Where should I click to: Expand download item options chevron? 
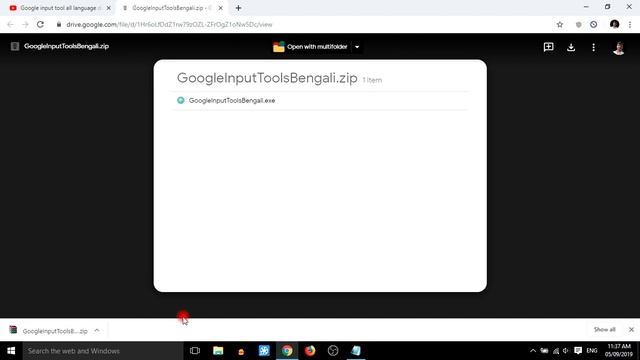click(97, 330)
